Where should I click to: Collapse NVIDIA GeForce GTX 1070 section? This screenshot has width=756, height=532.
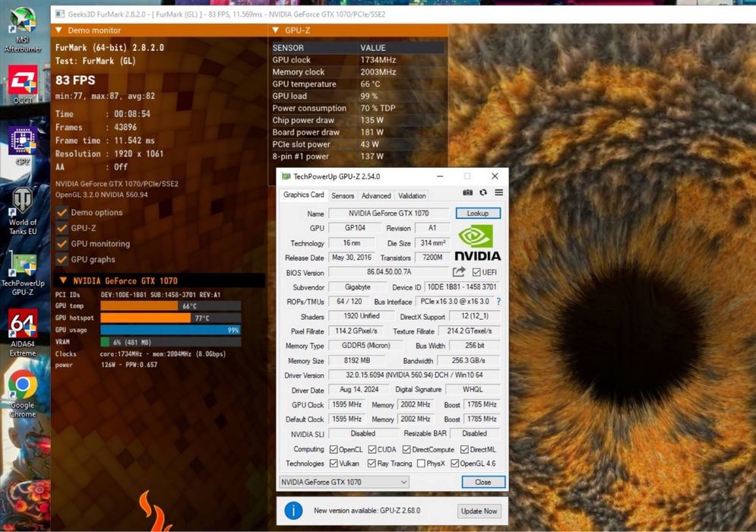click(x=62, y=280)
